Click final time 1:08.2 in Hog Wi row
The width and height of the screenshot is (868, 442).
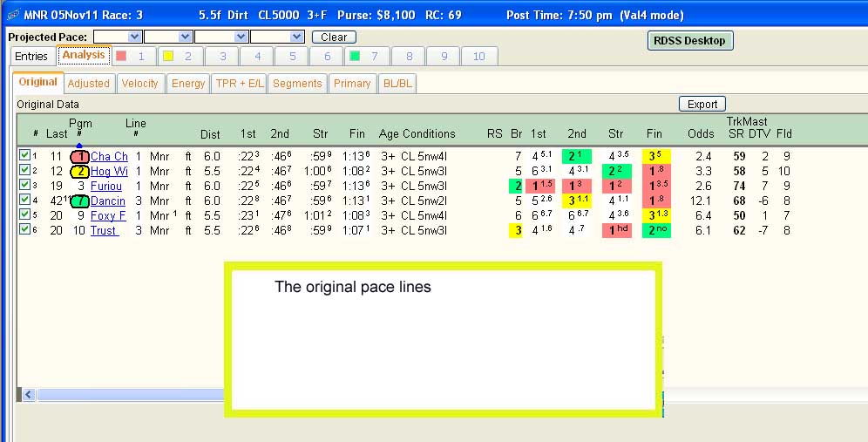coord(356,172)
